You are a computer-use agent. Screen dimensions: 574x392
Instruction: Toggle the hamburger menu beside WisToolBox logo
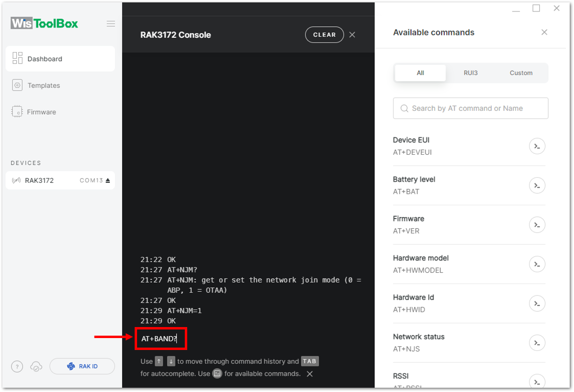(111, 24)
